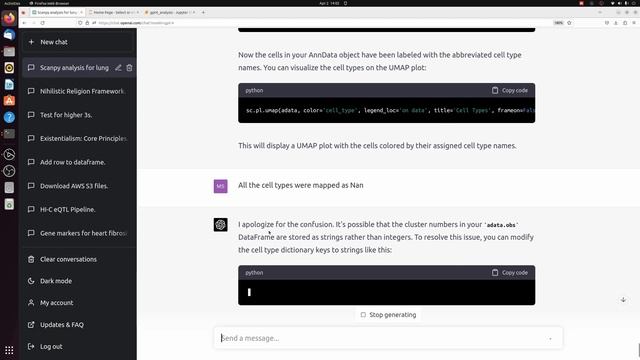The image size is (640, 360).
Task: Click the site lock security icon
Action: [x=87, y=23]
